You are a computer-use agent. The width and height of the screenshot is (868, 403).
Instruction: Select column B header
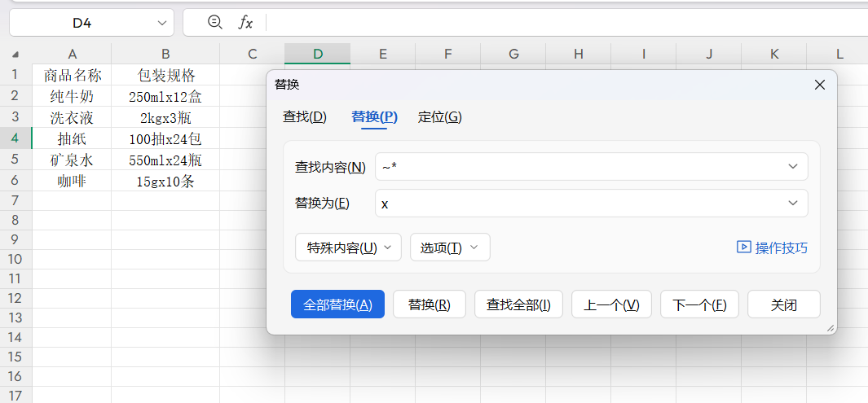(x=165, y=54)
